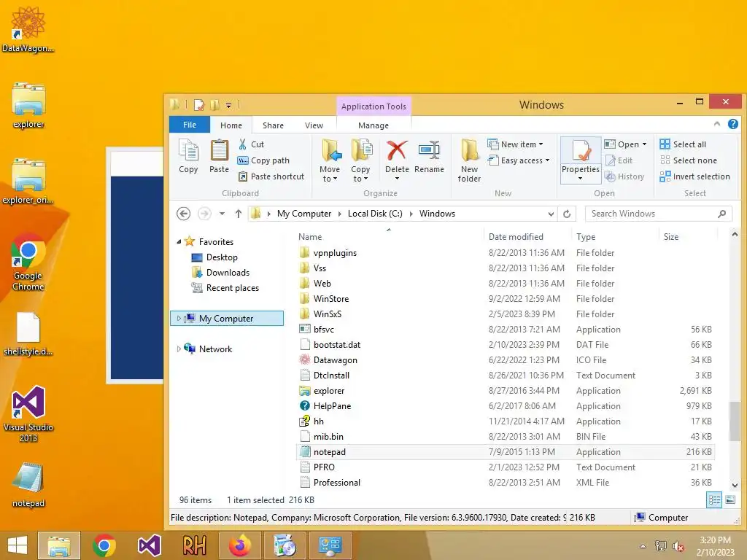Choose Paste shortcut in ribbon

point(271,176)
